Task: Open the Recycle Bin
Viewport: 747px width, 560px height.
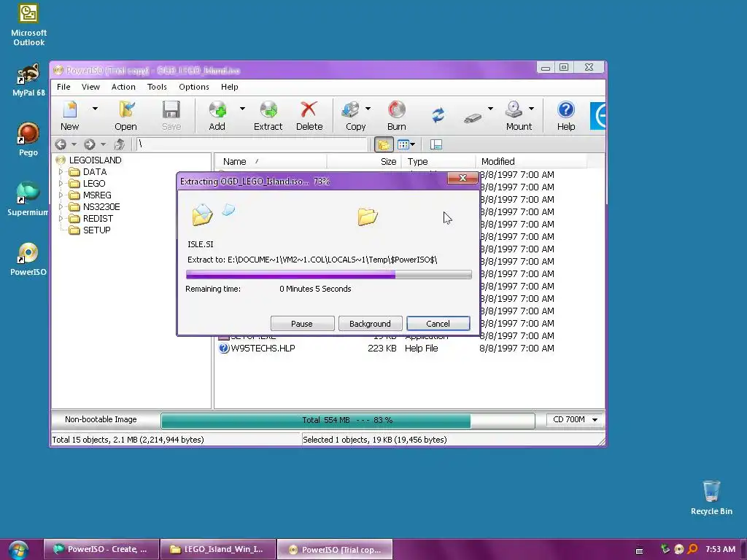Action: click(711, 498)
